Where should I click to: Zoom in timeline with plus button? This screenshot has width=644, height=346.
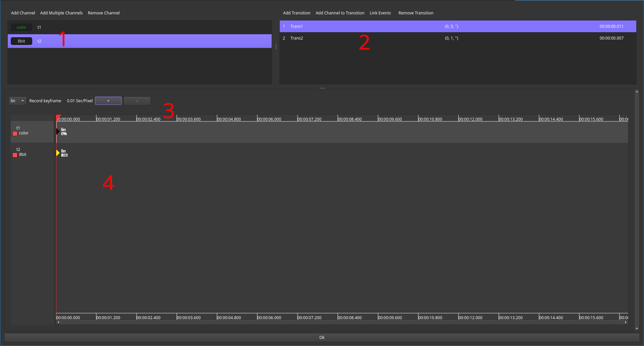[x=108, y=101]
